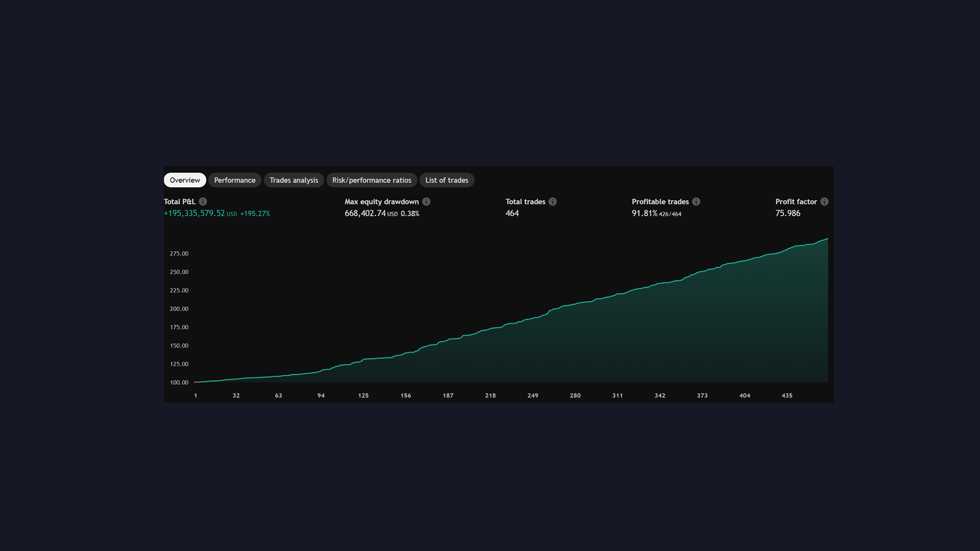
Task: Click the info icon next to Total trades
Action: pos(552,202)
